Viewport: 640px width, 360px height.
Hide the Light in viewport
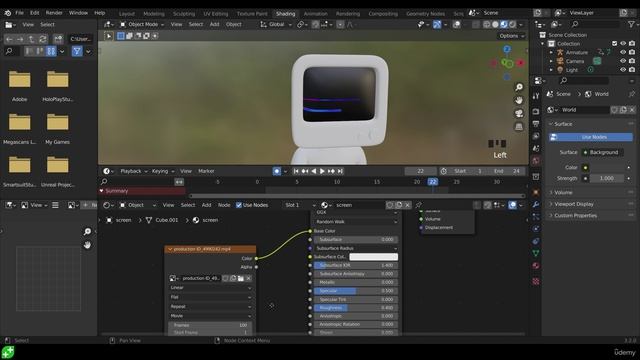click(x=623, y=70)
